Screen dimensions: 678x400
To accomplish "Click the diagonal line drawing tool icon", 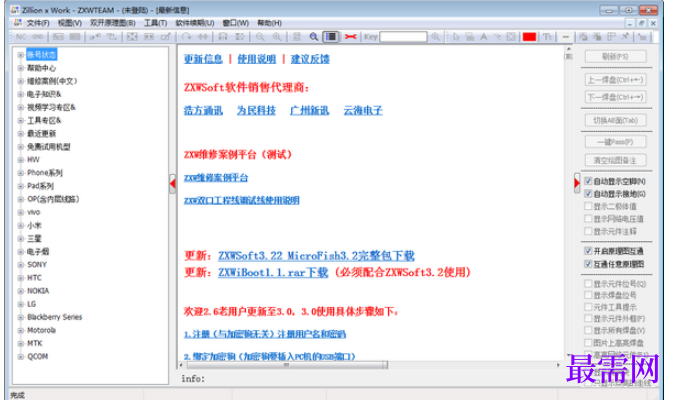I will [497, 37].
